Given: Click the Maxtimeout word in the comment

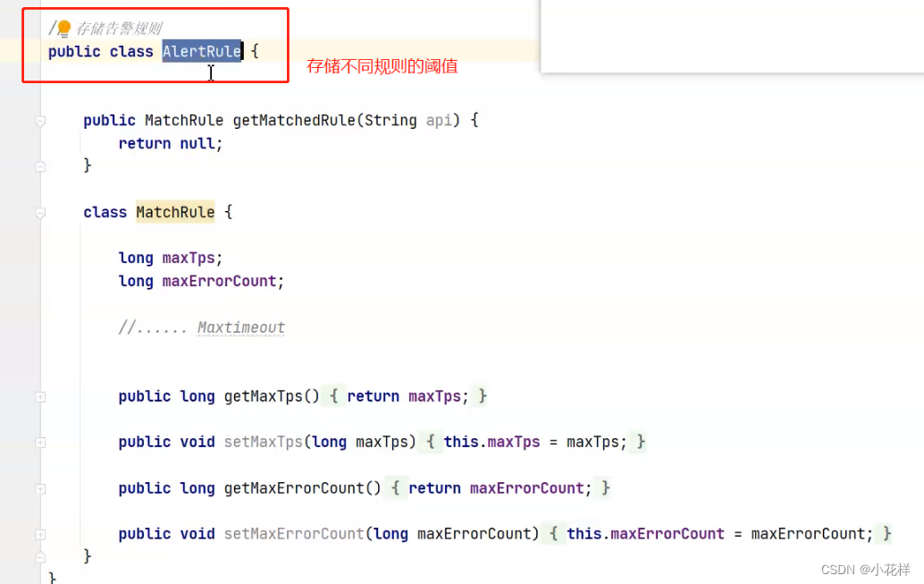Looking at the screenshot, I should (x=241, y=327).
